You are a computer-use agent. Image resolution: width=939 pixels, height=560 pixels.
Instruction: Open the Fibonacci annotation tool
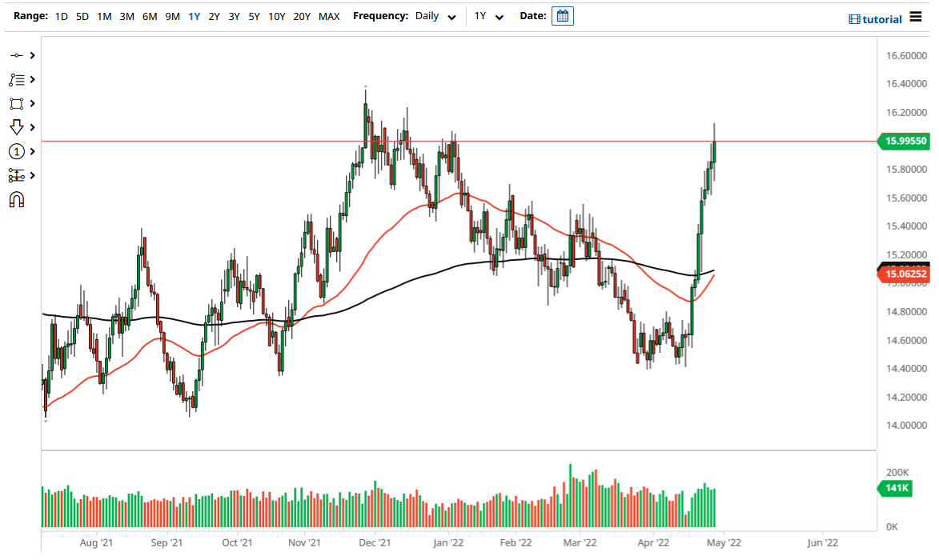18,79
